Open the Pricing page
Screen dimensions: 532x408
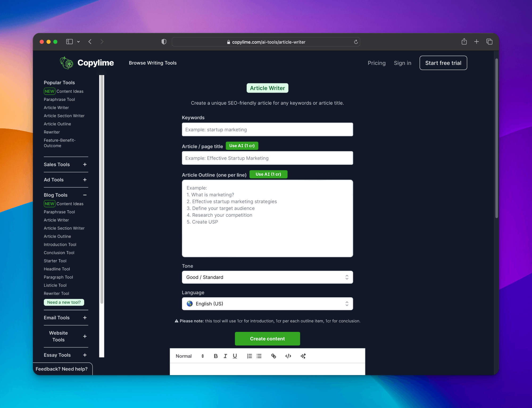pyautogui.click(x=376, y=63)
